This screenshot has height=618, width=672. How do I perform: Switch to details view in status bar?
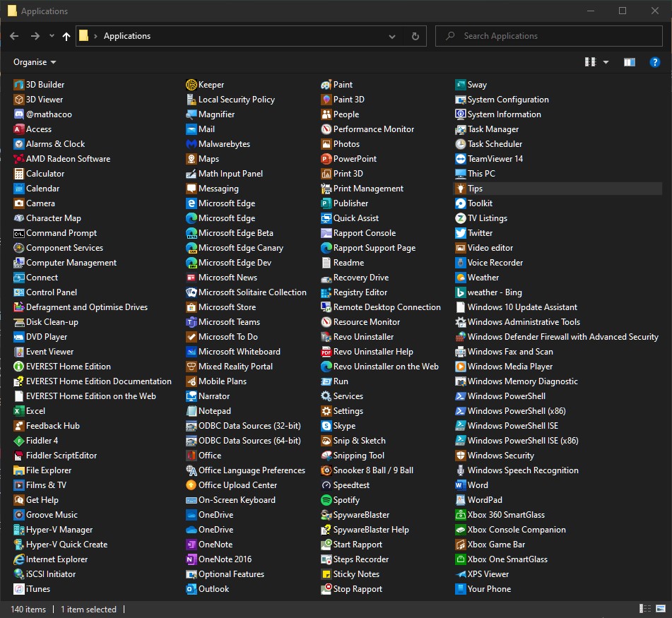(x=644, y=609)
